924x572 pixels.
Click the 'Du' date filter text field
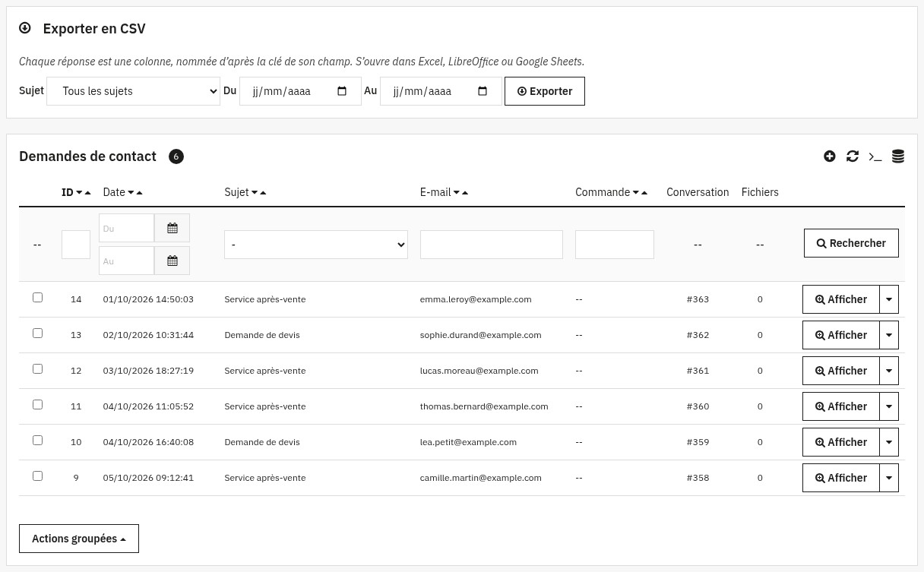[126, 228]
